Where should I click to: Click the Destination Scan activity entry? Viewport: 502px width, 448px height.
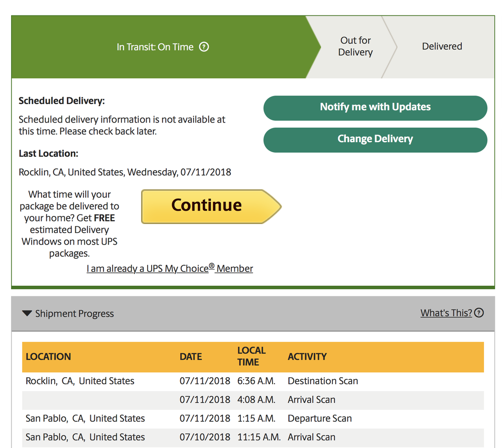click(x=323, y=381)
